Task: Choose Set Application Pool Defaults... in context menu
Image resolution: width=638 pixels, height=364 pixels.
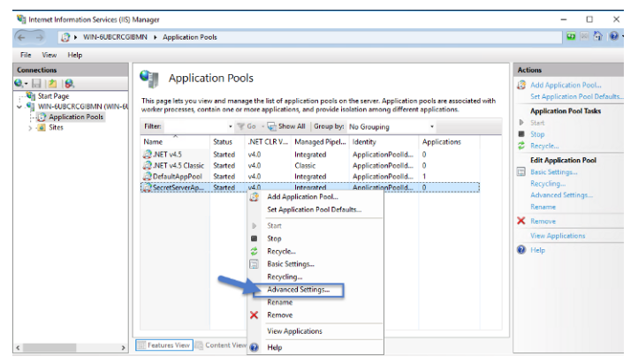Action: point(314,209)
